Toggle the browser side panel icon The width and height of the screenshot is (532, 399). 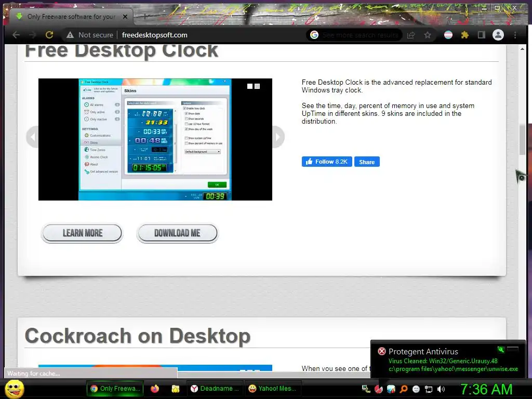482,35
